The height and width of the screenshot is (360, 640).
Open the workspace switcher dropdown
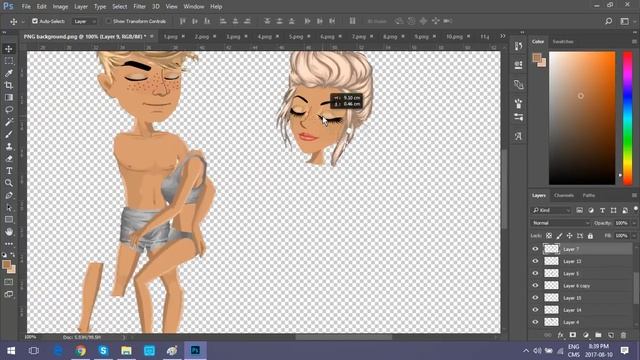(x=624, y=21)
